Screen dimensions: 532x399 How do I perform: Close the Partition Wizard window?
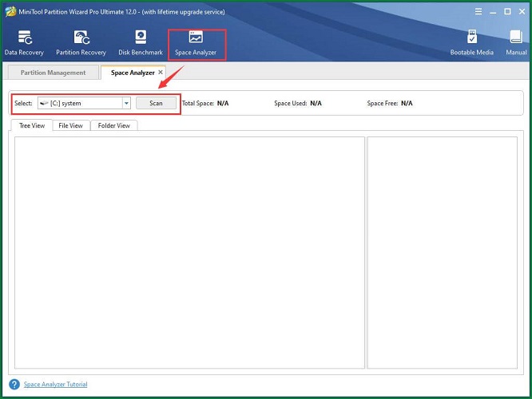522,11
